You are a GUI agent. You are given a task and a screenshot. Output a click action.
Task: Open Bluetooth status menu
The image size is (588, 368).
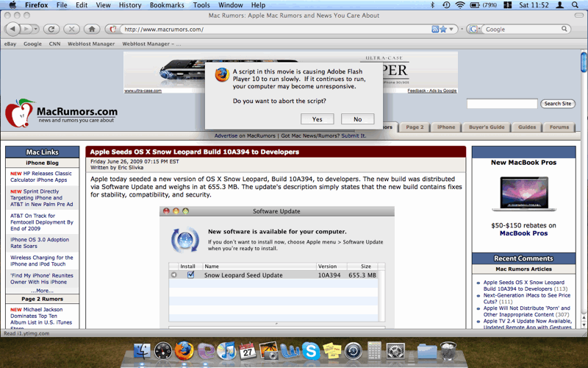tap(432, 5)
